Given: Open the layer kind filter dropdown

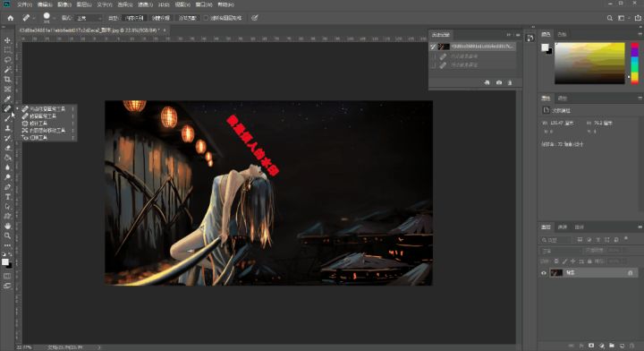Looking at the screenshot, I should [x=556, y=240].
